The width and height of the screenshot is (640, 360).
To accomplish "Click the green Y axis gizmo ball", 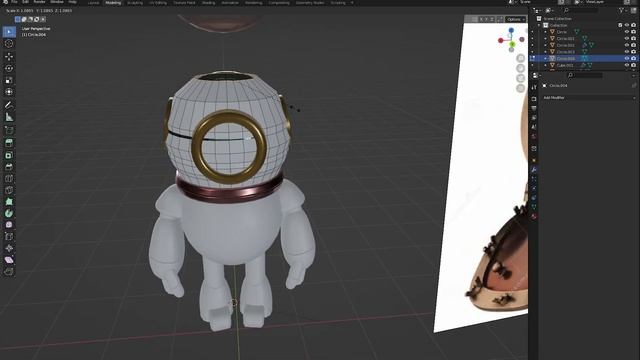I will 512,44.
